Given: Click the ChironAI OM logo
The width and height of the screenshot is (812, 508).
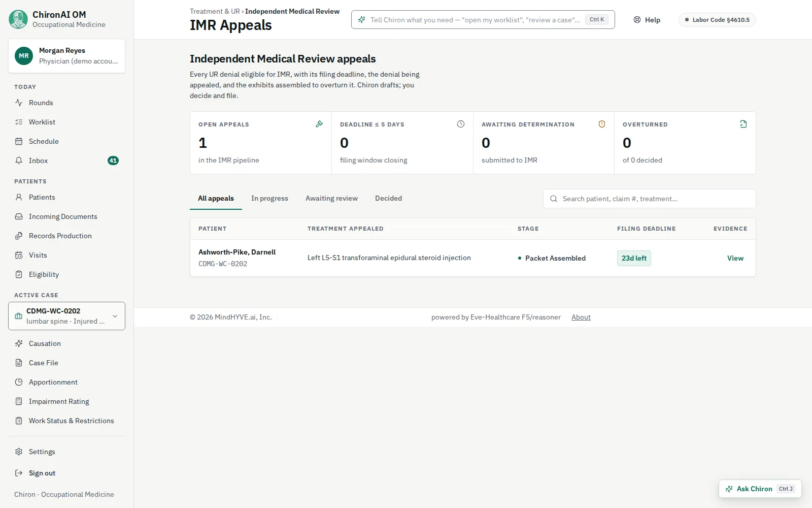Looking at the screenshot, I should (18, 19).
